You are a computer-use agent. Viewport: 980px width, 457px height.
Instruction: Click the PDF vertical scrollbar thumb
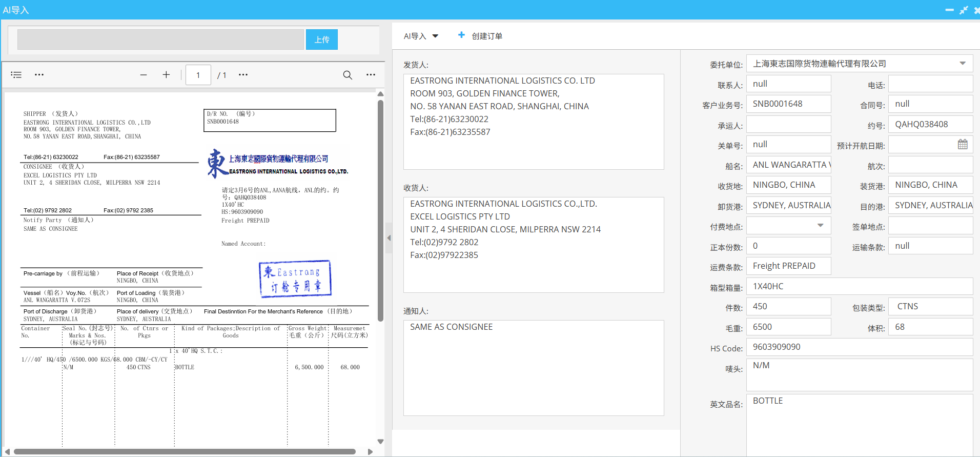coord(380,210)
